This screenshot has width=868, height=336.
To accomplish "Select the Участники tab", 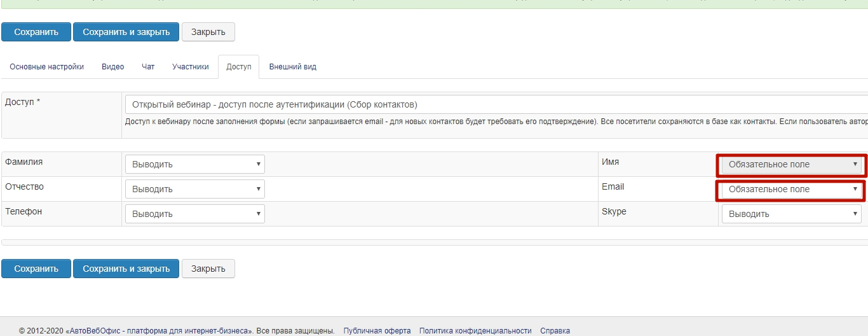I will click(x=190, y=67).
